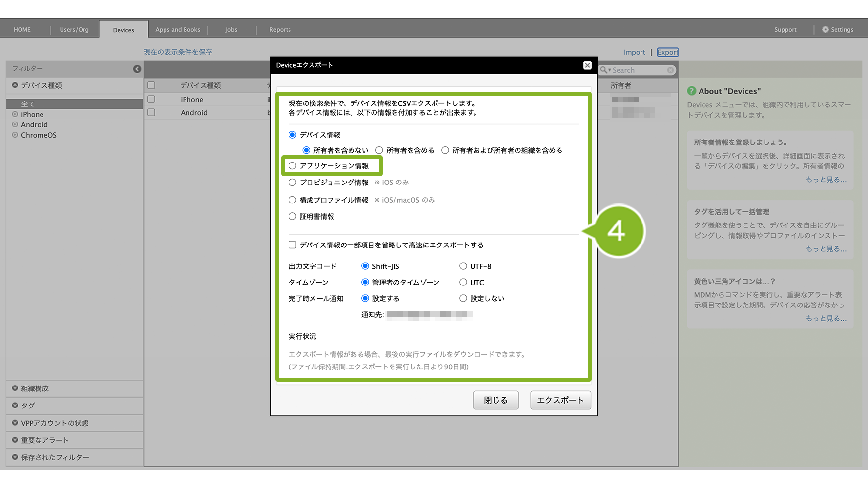This screenshot has height=488, width=868.
Task: Open the Apps and Books tab
Action: [178, 29]
